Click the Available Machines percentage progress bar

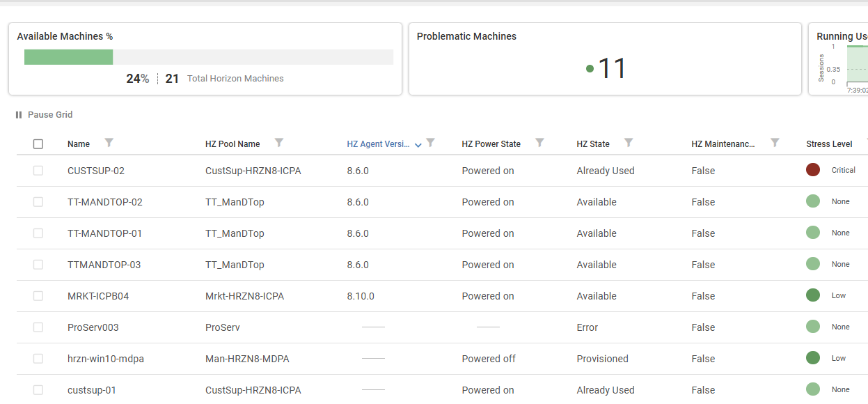[208, 57]
